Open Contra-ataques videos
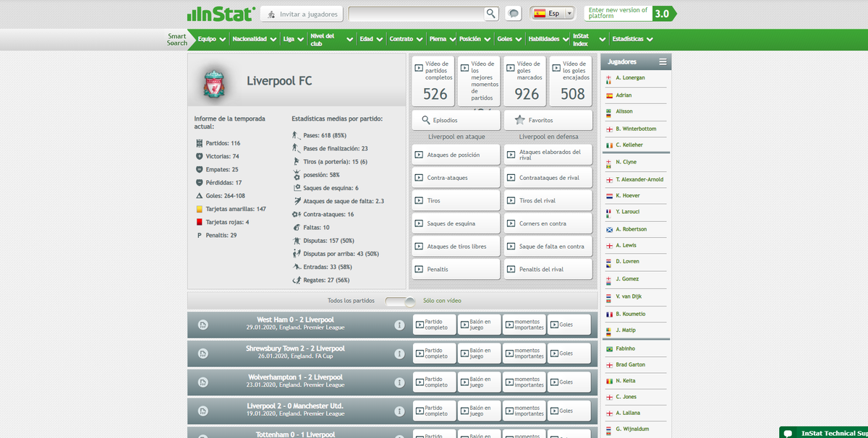The image size is (868, 438). coord(456,177)
